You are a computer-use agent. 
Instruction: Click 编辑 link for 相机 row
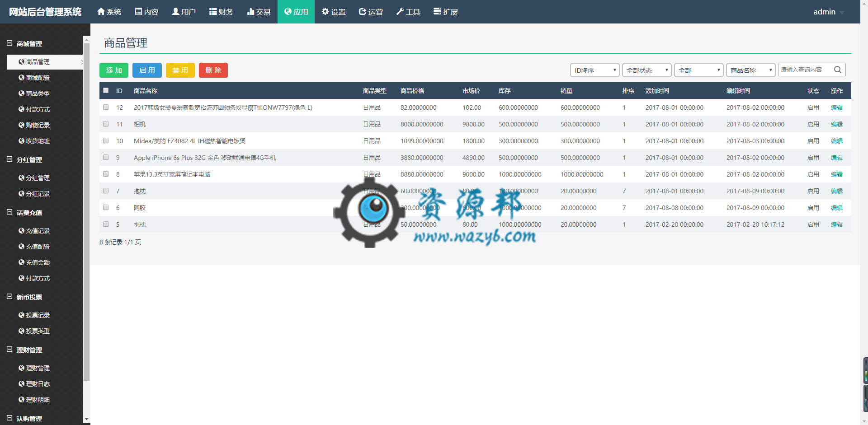[x=837, y=124]
